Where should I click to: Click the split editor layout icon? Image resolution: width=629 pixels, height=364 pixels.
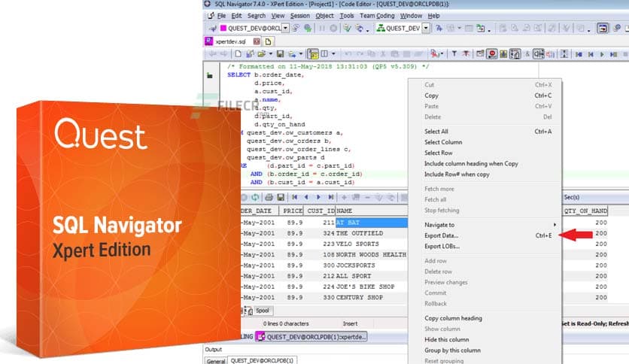coord(324,53)
